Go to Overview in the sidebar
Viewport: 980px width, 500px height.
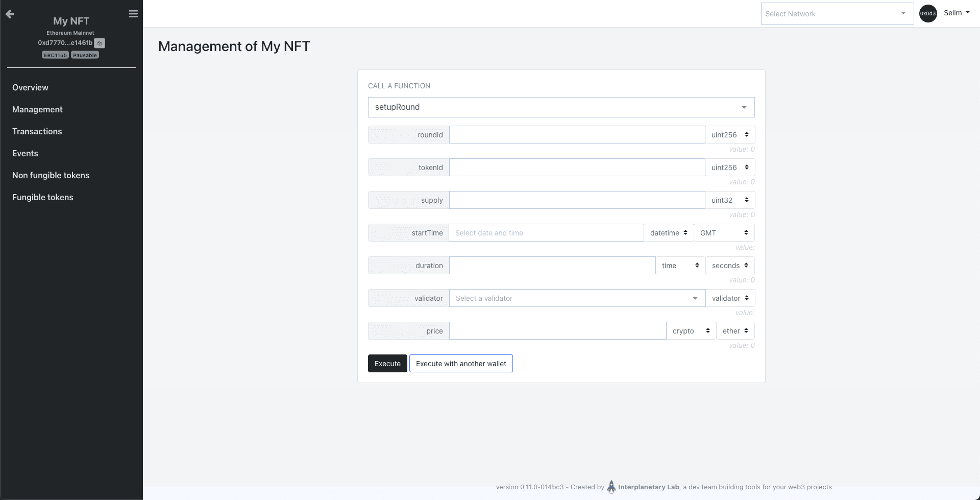point(30,87)
